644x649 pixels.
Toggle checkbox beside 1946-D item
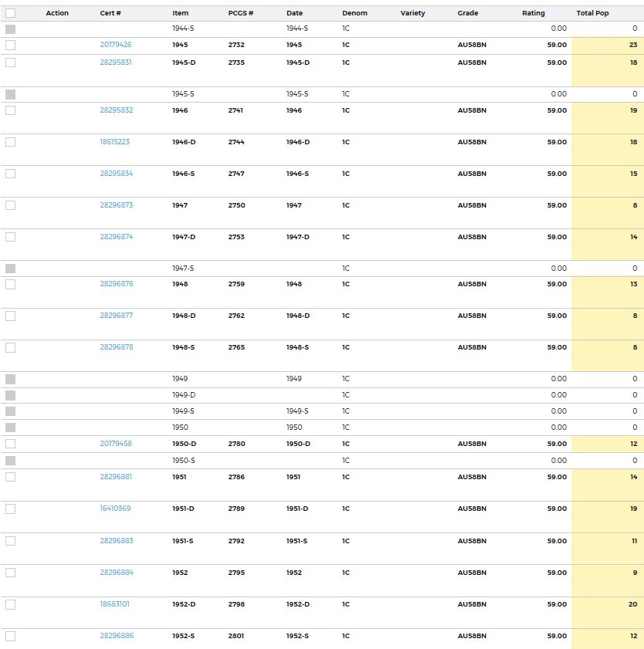(x=10, y=142)
